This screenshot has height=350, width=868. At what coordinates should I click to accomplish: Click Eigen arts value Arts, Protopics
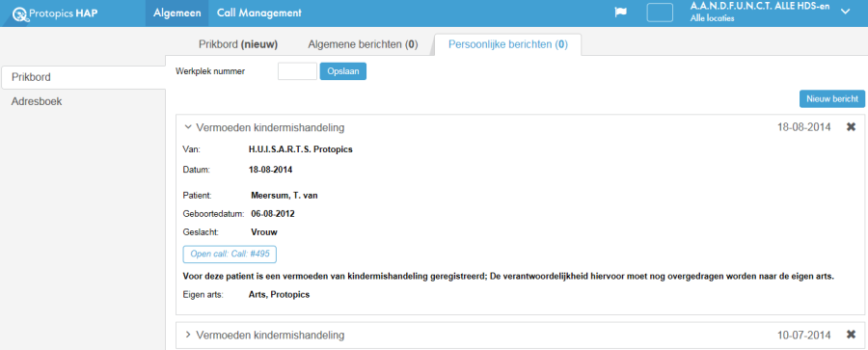pyautogui.click(x=280, y=295)
